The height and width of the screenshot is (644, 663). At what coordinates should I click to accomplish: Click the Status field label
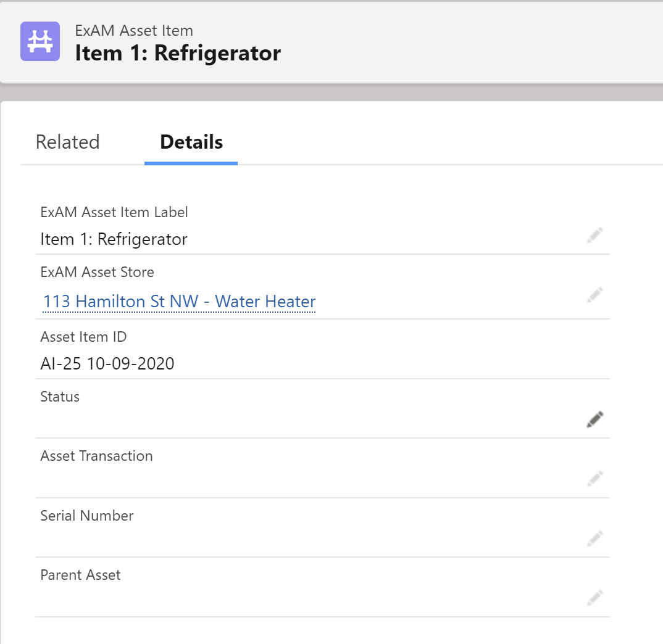60,397
